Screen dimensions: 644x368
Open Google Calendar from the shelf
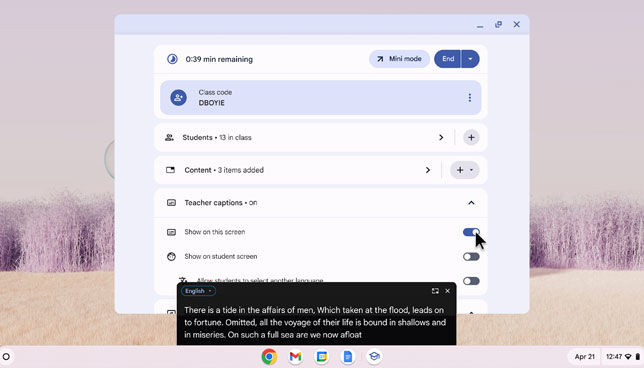pos(322,356)
